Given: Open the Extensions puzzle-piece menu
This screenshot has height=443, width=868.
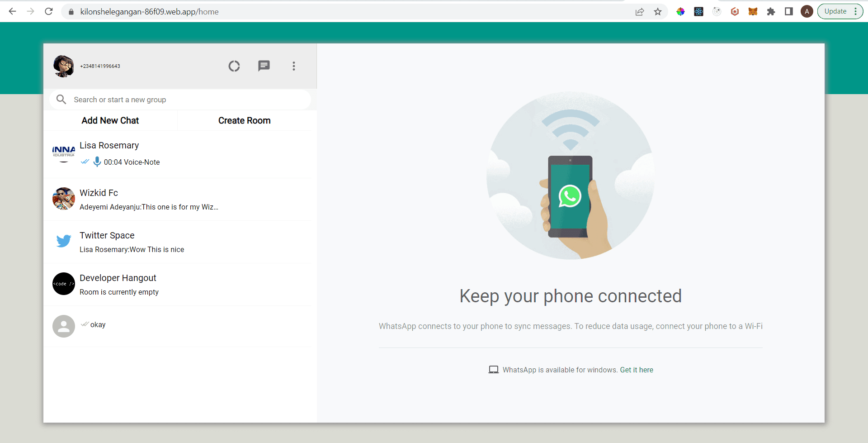Looking at the screenshot, I should pyautogui.click(x=771, y=12).
